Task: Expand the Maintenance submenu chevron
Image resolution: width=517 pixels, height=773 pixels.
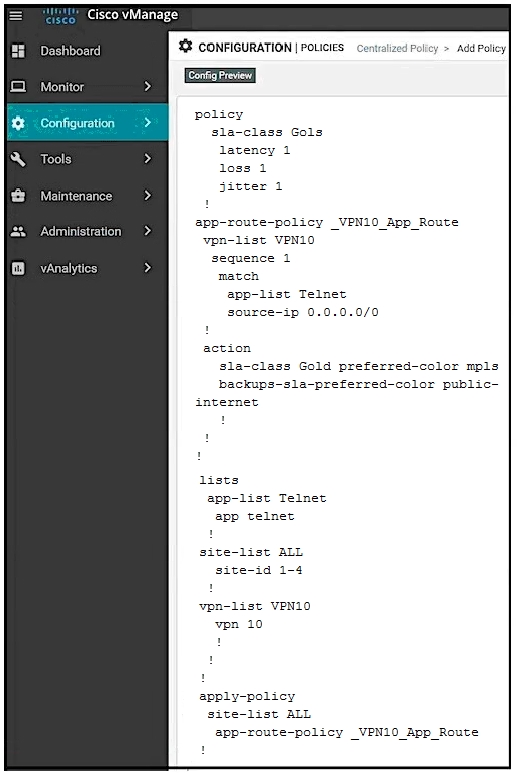Action: click(147, 196)
